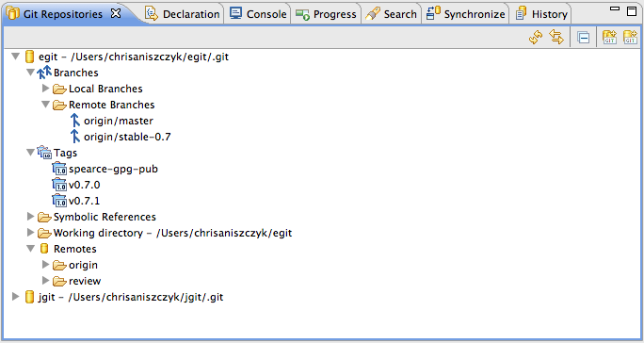Open the History tab
Screen dimensions: 644x343
click(541, 14)
